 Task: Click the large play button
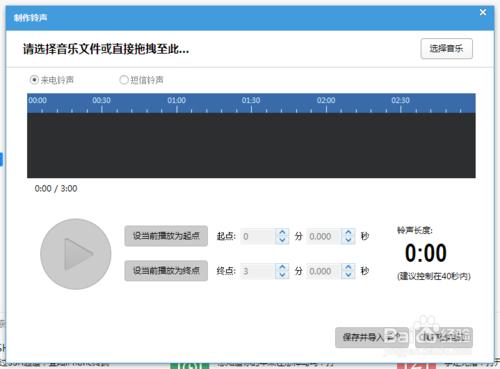pos(76,254)
